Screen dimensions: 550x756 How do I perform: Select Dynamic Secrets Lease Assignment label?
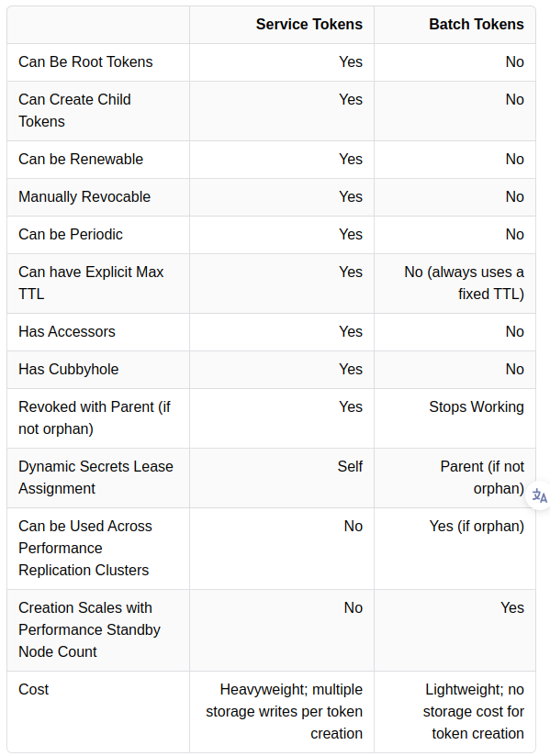(95, 477)
